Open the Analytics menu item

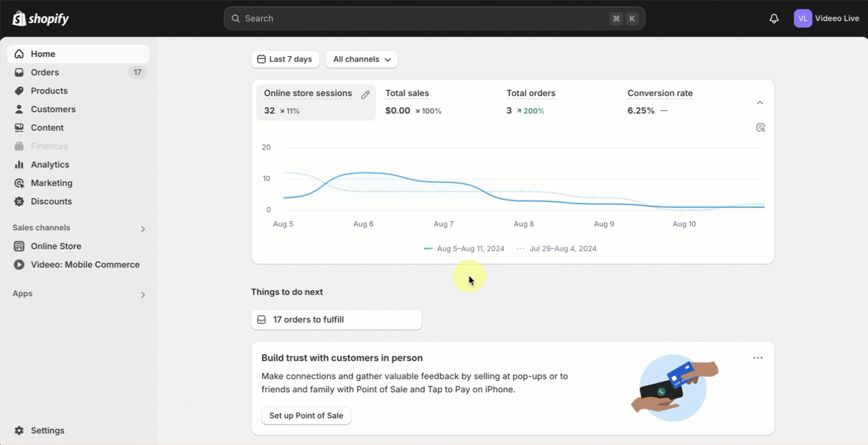tap(50, 165)
